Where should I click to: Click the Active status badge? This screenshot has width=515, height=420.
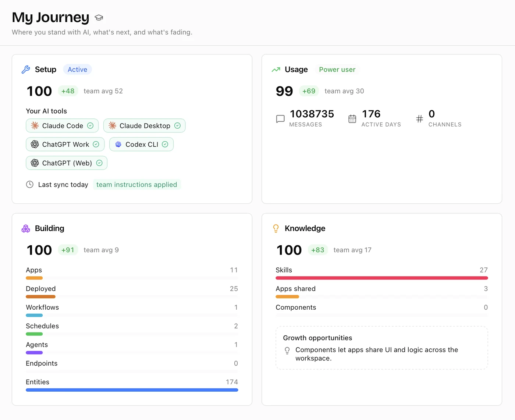[77, 70]
